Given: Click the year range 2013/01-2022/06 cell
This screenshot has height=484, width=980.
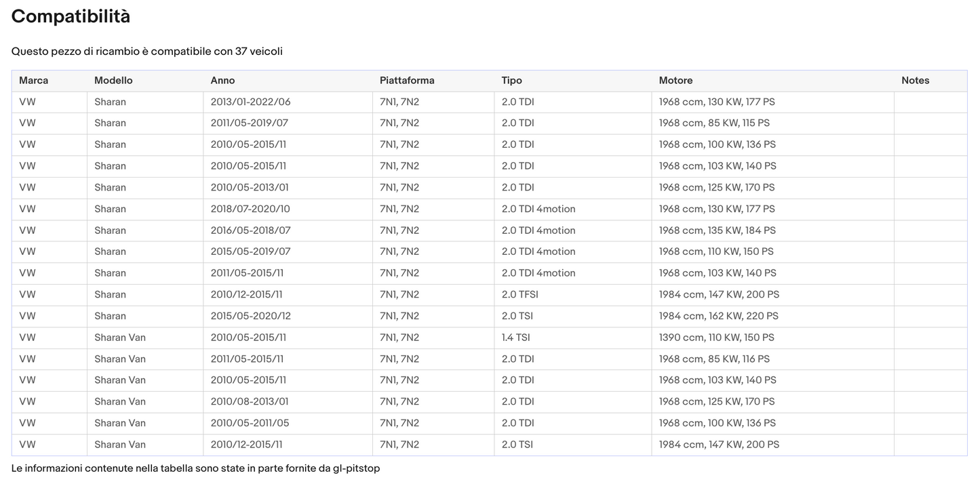Looking at the screenshot, I should coord(250,102).
